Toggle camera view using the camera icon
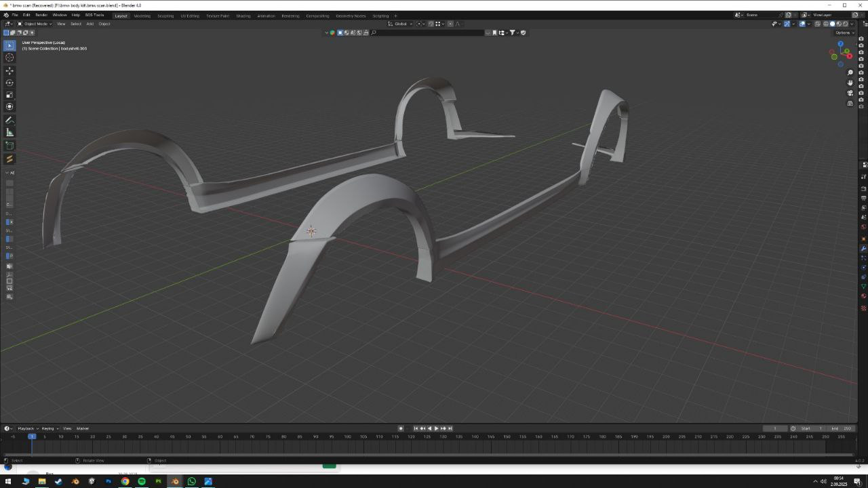This screenshot has height=488, width=868. point(850,93)
